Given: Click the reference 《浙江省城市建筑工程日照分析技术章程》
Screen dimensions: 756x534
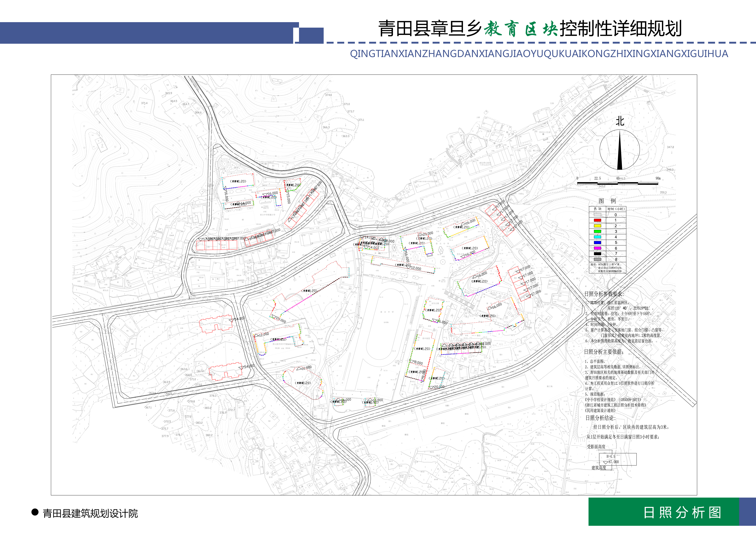Looking at the screenshot, I should click(x=615, y=405).
